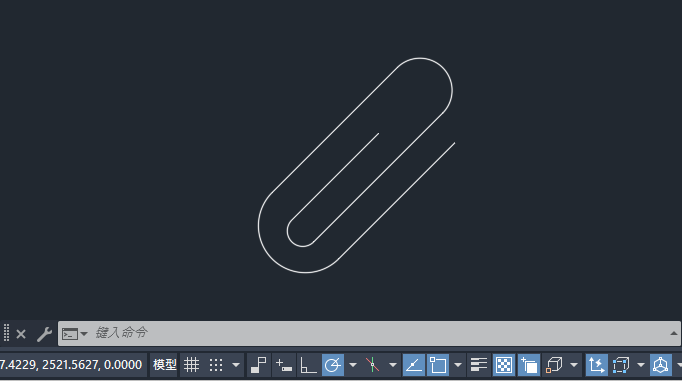The height and width of the screenshot is (381, 682).
Task: Expand polar tracking angle options
Action: pos(353,365)
